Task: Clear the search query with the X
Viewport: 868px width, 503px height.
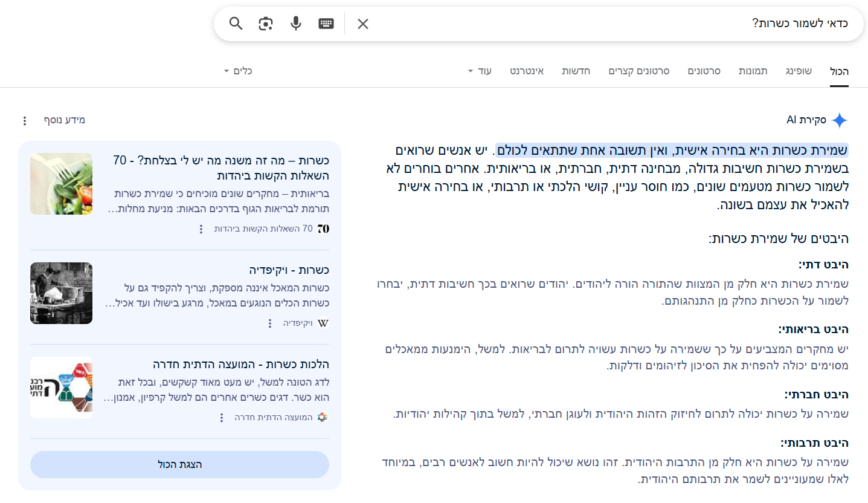Action: (x=362, y=24)
